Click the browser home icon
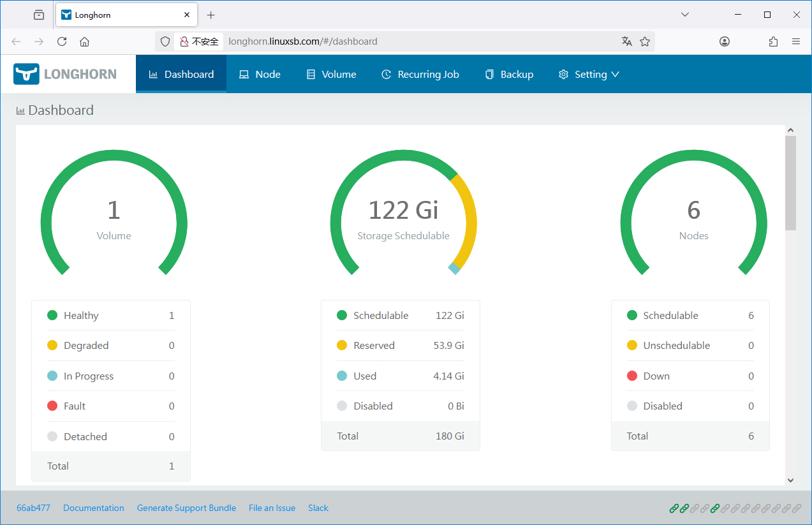812x525 pixels. 84,41
